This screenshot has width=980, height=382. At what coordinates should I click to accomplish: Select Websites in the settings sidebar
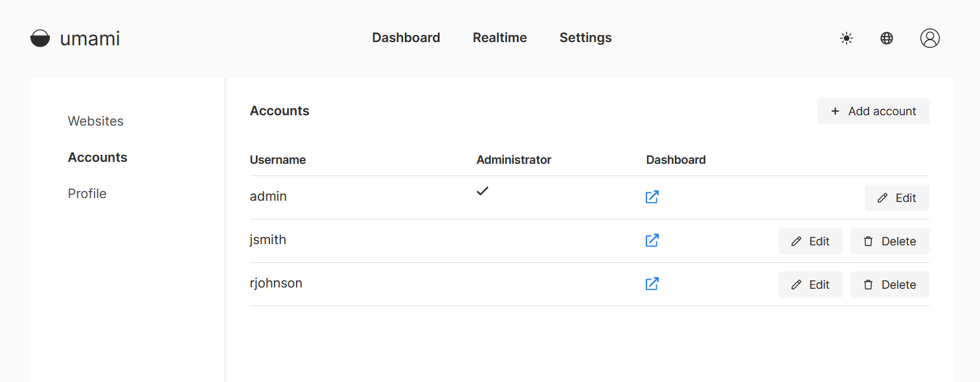tap(96, 121)
